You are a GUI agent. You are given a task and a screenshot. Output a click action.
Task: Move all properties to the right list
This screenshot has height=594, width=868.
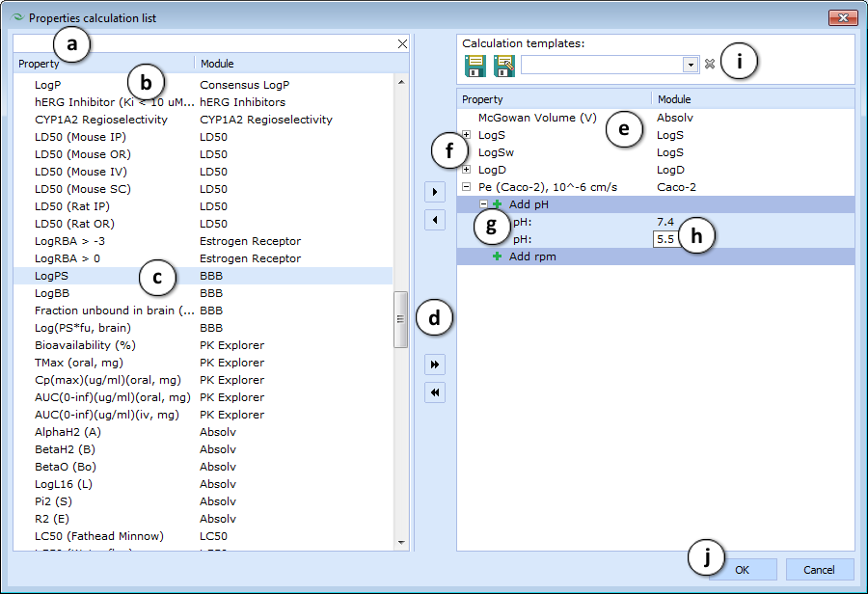coord(435,364)
